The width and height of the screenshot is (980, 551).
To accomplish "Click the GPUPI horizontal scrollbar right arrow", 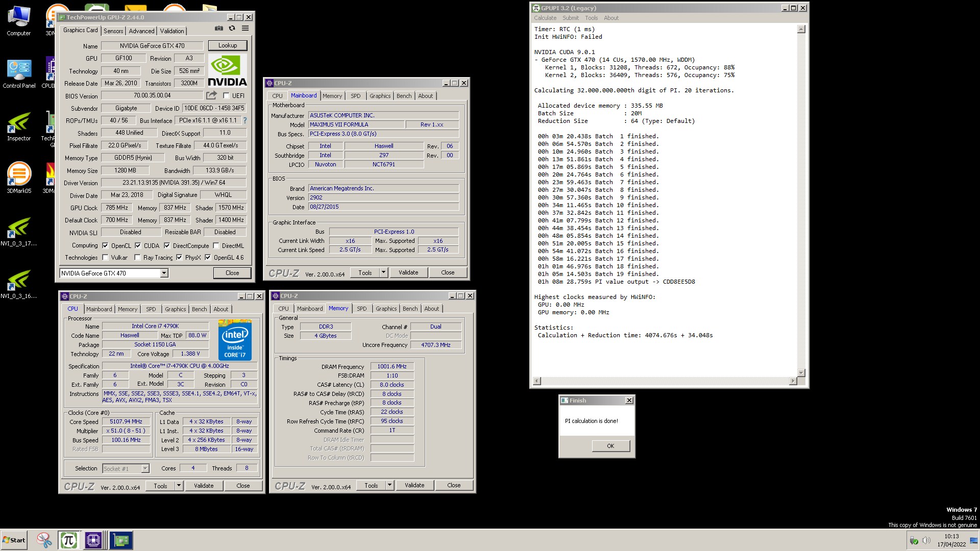I will [x=793, y=381].
